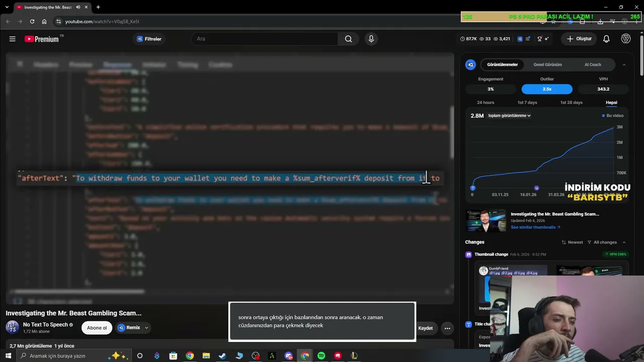Viewport: 644px width, 362px height.
Task: Open the three-dot more actions menu
Action: pos(447,328)
